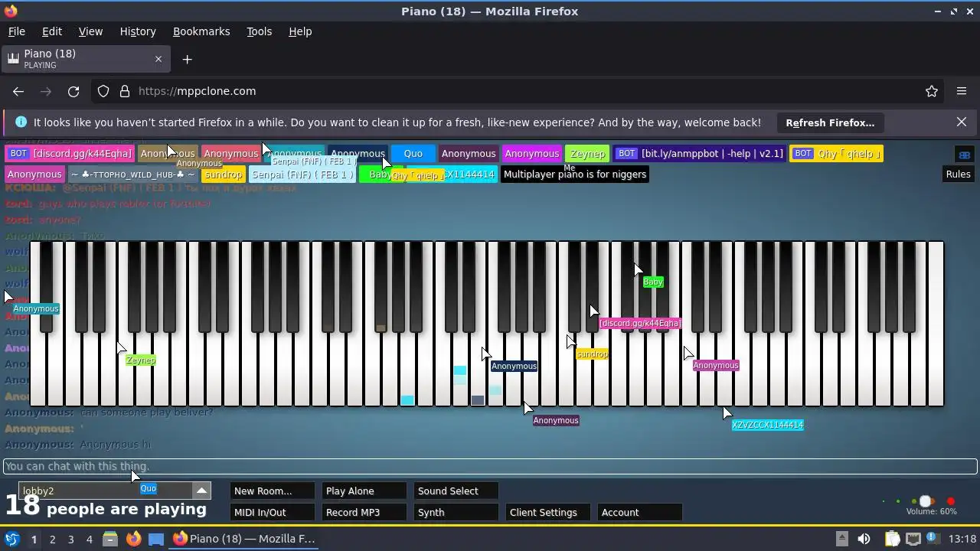This screenshot has width=980, height=551.
Task: Click the lobby2 room name
Action: coord(38,491)
